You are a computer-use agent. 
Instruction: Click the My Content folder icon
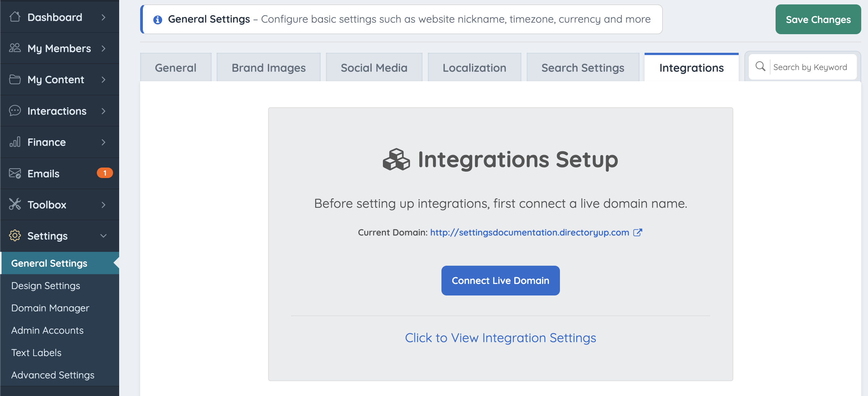15,80
